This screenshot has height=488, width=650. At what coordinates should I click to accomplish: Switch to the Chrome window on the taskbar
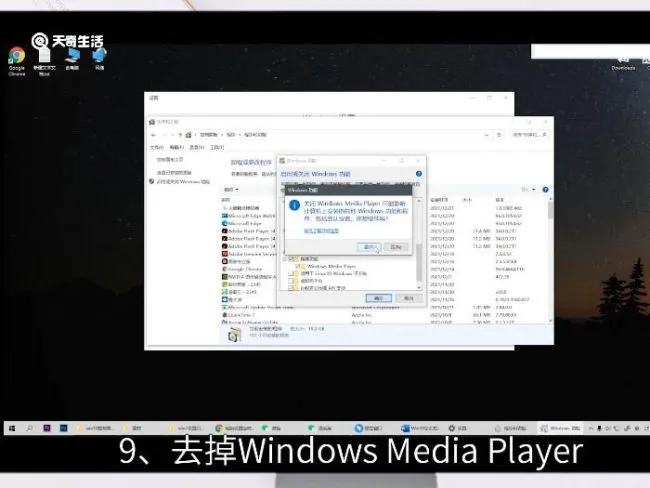point(234,428)
